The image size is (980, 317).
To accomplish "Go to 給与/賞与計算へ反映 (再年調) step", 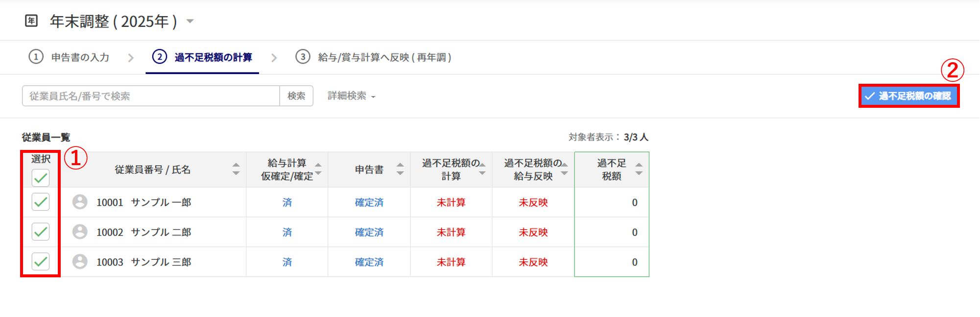I will point(373,57).
